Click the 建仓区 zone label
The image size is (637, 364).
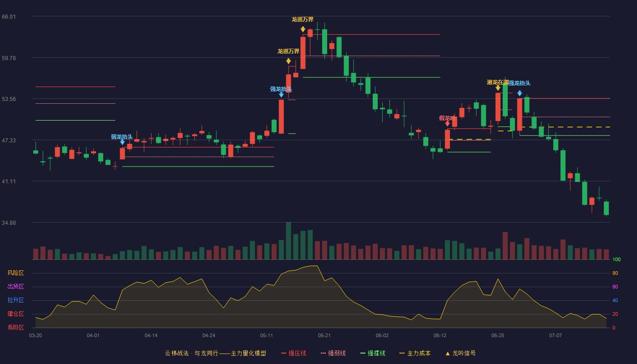click(x=15, y=314)
